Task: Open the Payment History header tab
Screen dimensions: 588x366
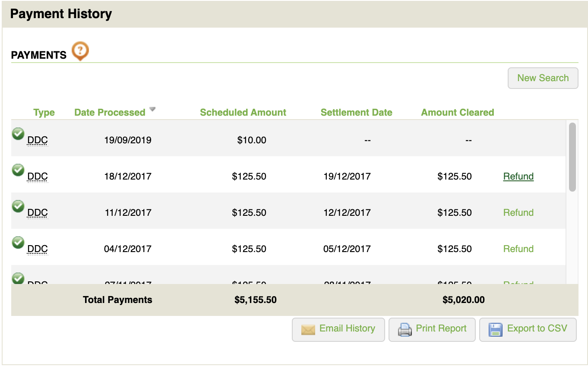Action: click(60, 13)
